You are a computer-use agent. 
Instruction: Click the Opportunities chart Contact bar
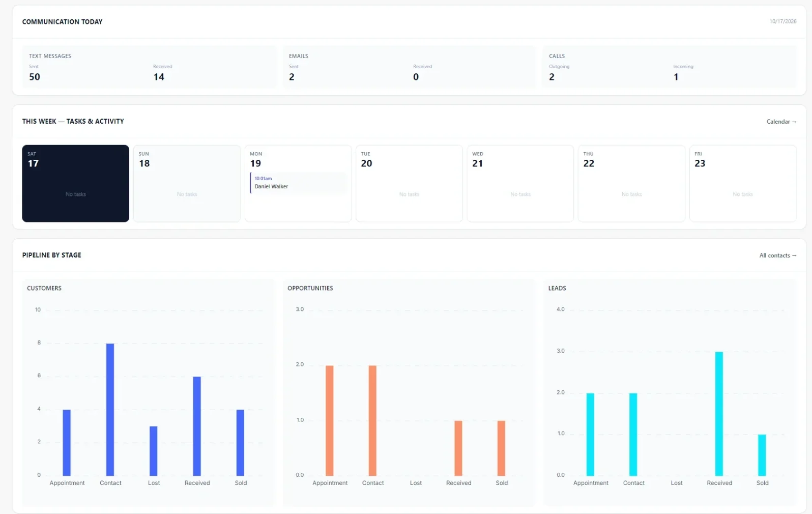coord(372,420)
